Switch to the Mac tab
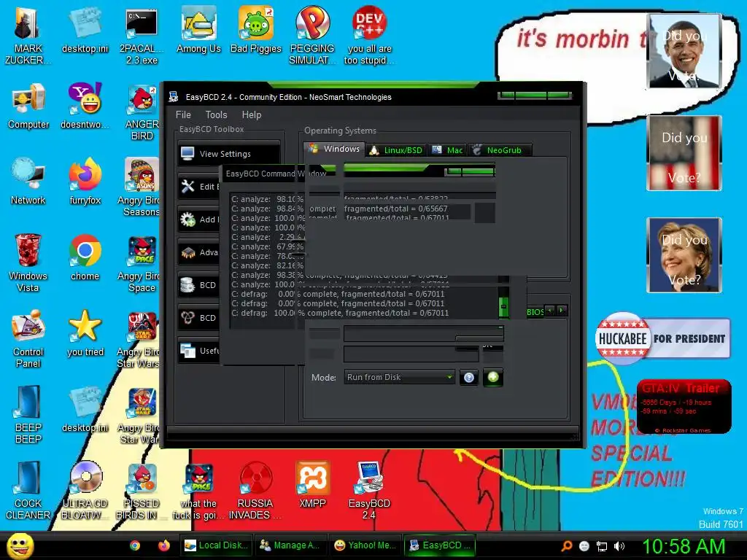 447,150
